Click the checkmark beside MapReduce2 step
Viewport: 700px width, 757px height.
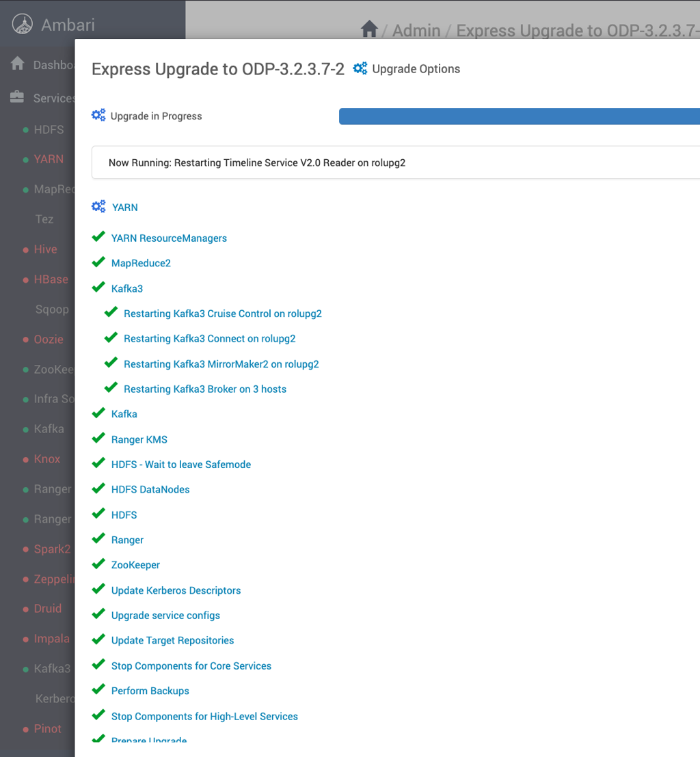coord(98,262)
